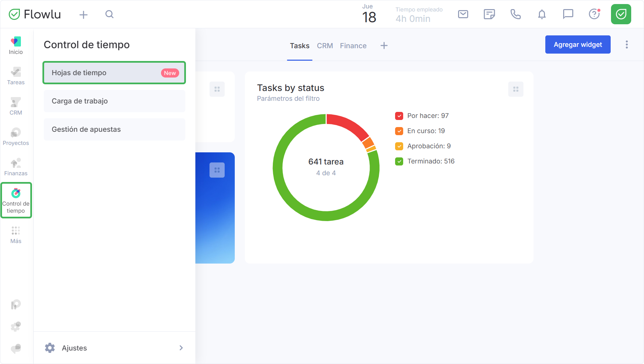The width and height of the screenshot is (644, 364).
Task: Click the Tasks by status title
Action: point(290,88)
